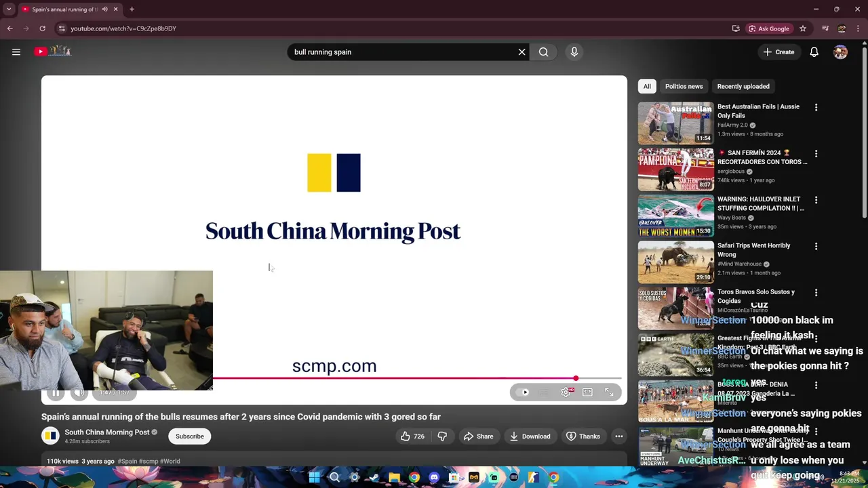Open menu for SAN FERMÍN 2024 video

(816, 154)
